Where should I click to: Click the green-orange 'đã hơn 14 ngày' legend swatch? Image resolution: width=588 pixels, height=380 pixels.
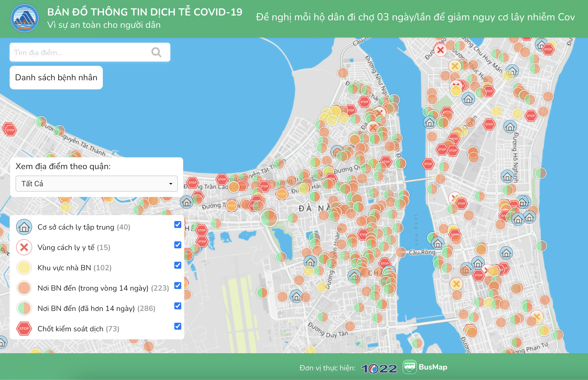tap(24, 308)
